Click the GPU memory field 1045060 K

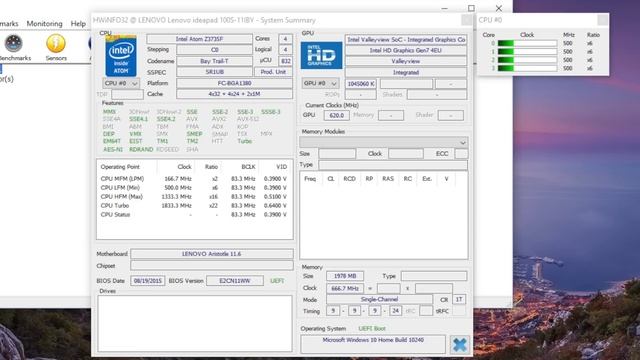[361, 84]
